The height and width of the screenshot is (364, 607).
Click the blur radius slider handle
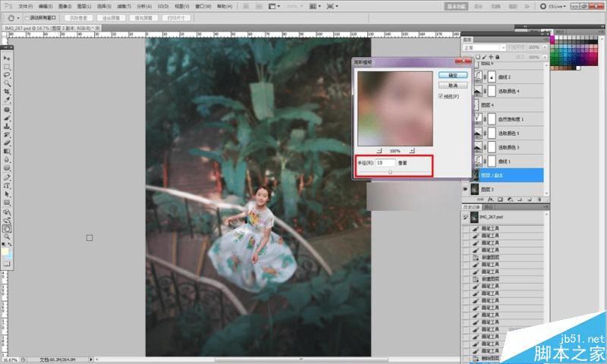coord(390,171)
